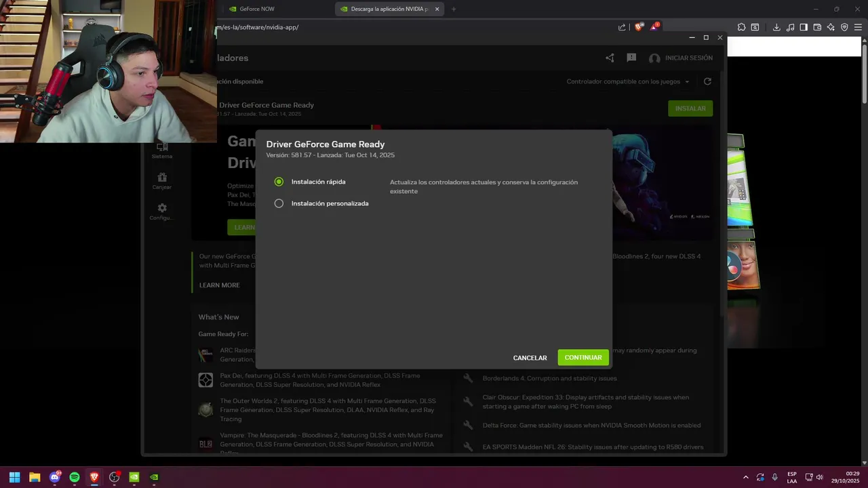Viewport: 868px width, 488px height.
Task: Click The Outer Worlds 2 game icon
Action: pos(205,410)
